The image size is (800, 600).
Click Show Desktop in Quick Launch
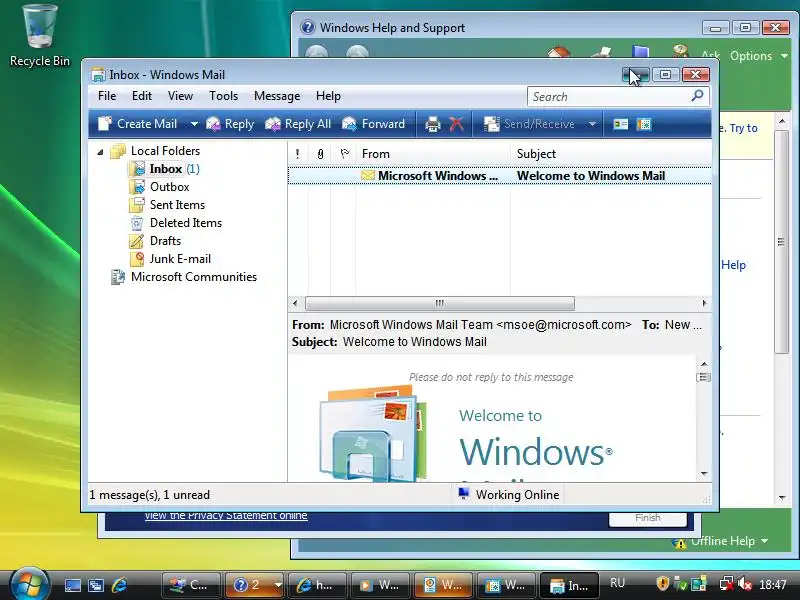point(72,585)
